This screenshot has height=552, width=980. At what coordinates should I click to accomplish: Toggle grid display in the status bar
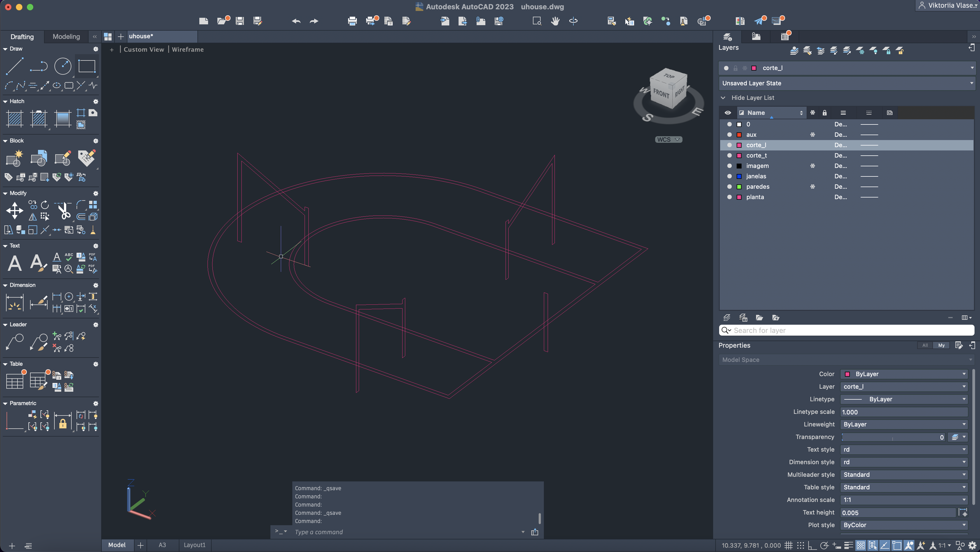(x=788, y=545)
